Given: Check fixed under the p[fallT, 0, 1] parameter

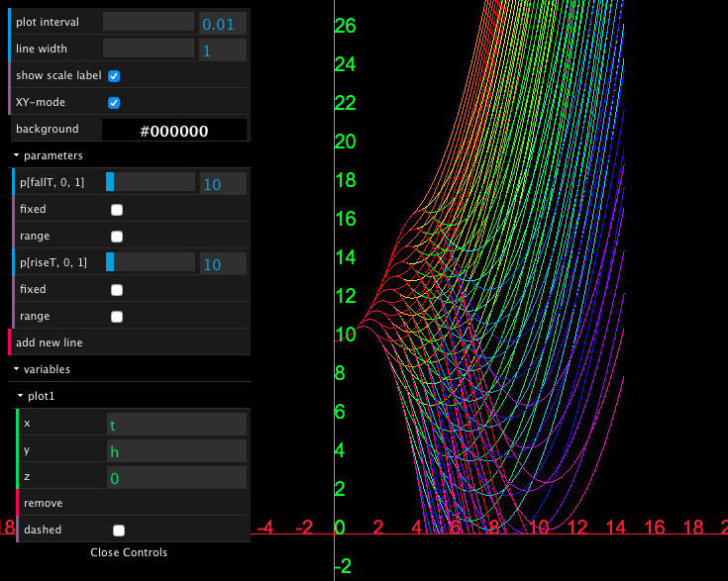Looking at the screenshot, I should pos(117,210).
